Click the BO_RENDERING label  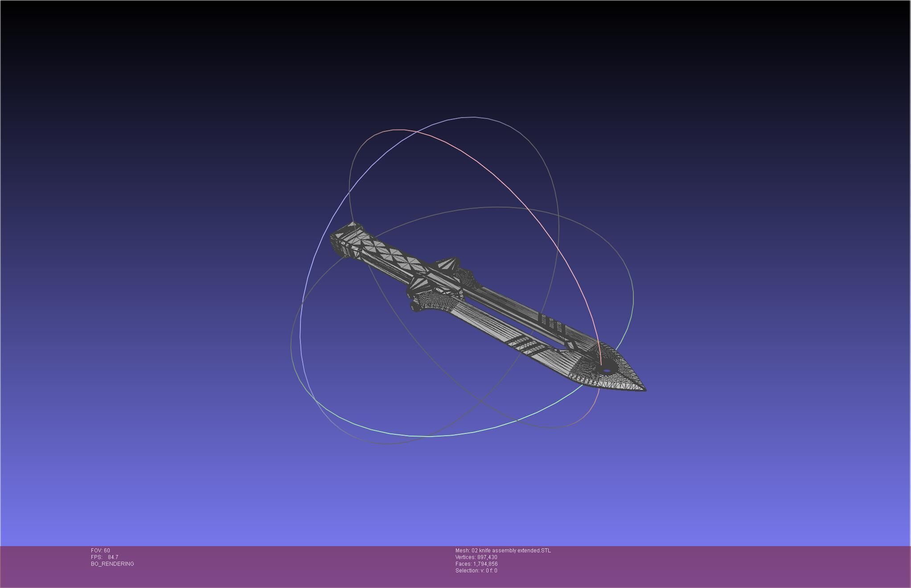coord(112,564)
